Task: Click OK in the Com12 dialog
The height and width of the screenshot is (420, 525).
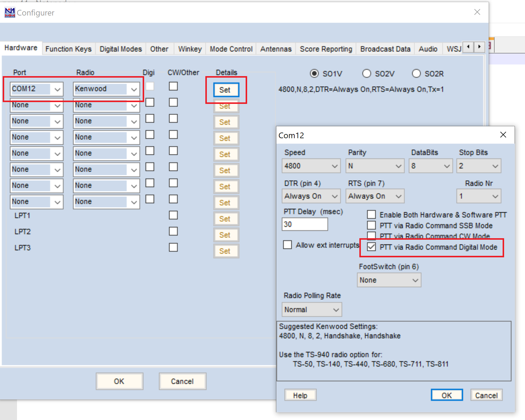Action: coord(447,395)
